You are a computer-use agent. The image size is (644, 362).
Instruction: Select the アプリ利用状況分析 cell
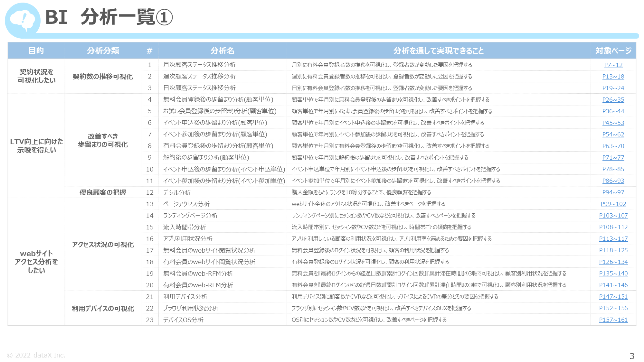pos(223,238)
